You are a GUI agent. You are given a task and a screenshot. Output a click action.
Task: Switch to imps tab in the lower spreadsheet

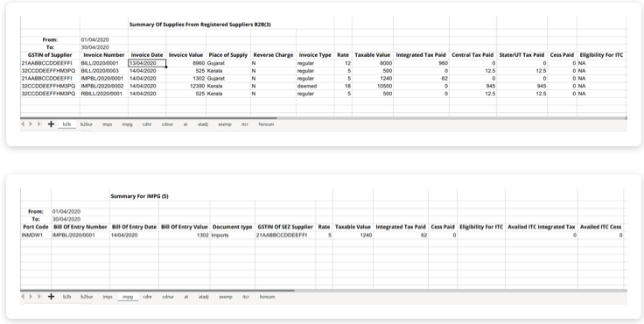[x=108, y=297]
